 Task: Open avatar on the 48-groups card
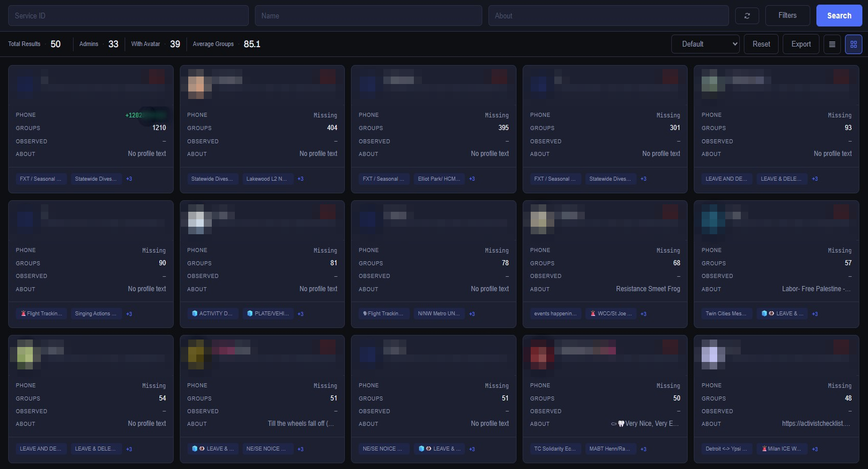pos(713,354)
